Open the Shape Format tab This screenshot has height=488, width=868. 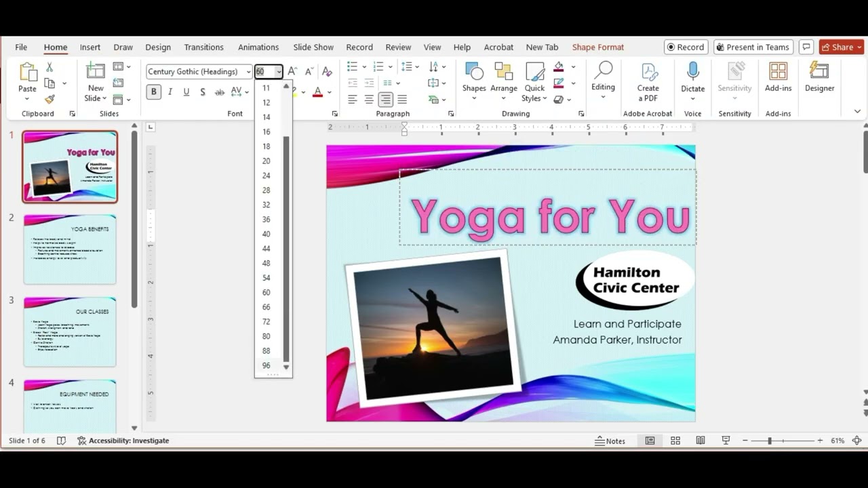598,47
